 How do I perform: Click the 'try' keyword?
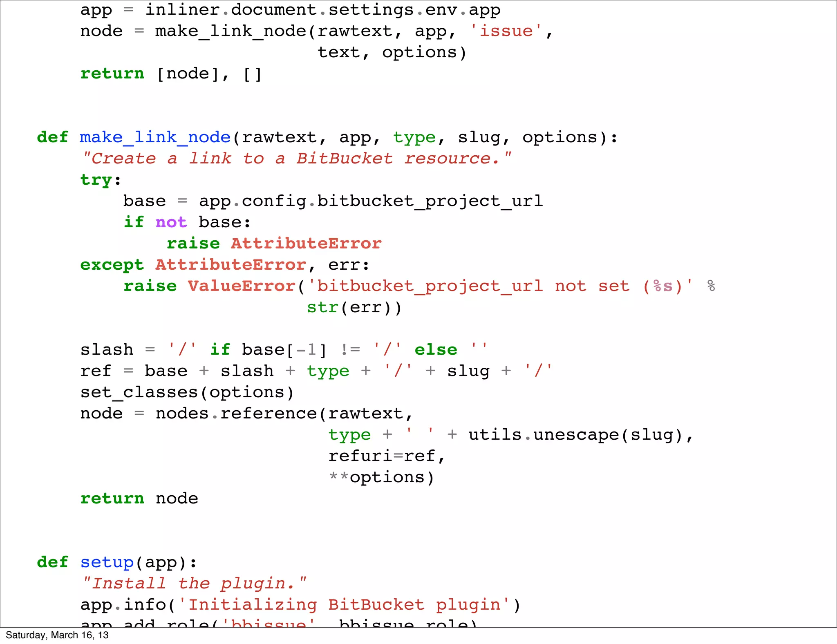click(x=96, y=180)
